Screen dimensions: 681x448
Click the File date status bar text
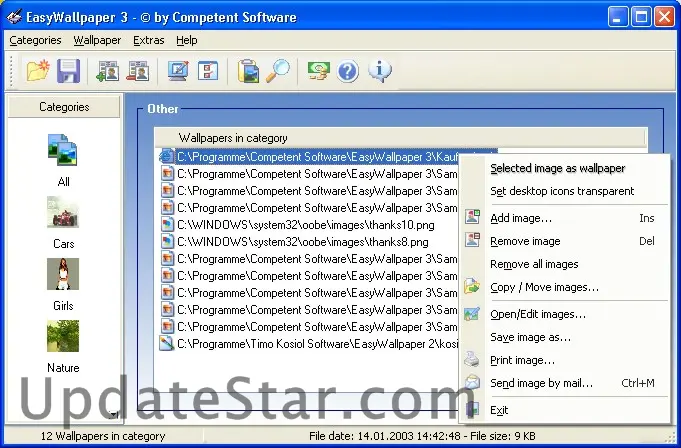[x=422, y=436]
